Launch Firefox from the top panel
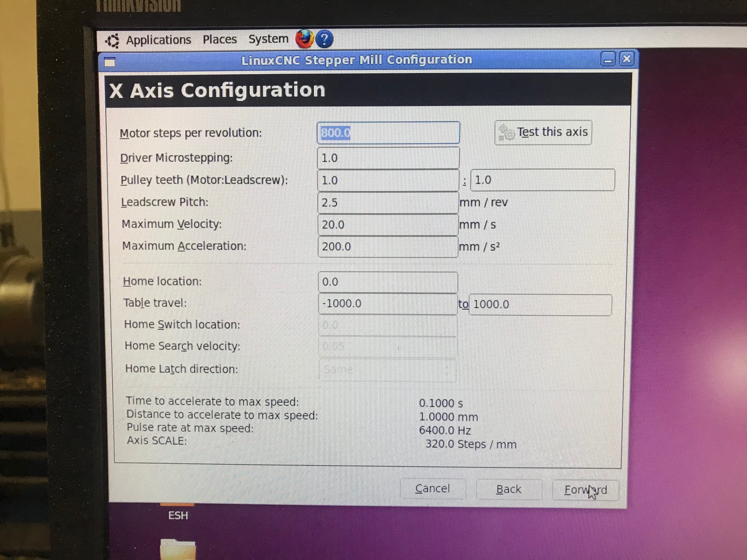Viewport: 747px width, 560px height. (x=304, y=39)
